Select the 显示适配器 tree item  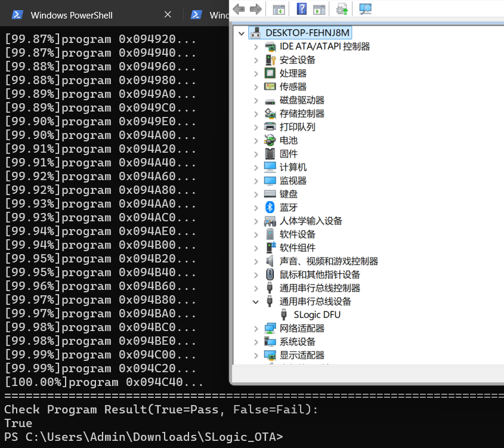click(302, 356)
